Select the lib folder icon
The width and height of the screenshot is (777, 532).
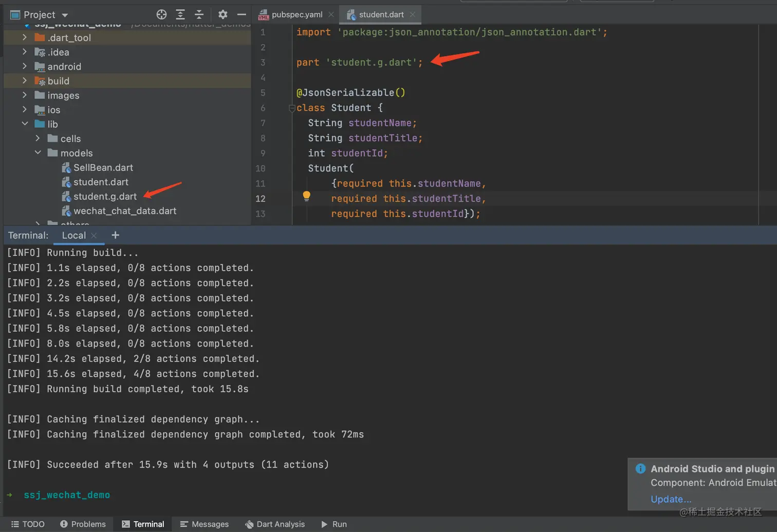point(40,124)
